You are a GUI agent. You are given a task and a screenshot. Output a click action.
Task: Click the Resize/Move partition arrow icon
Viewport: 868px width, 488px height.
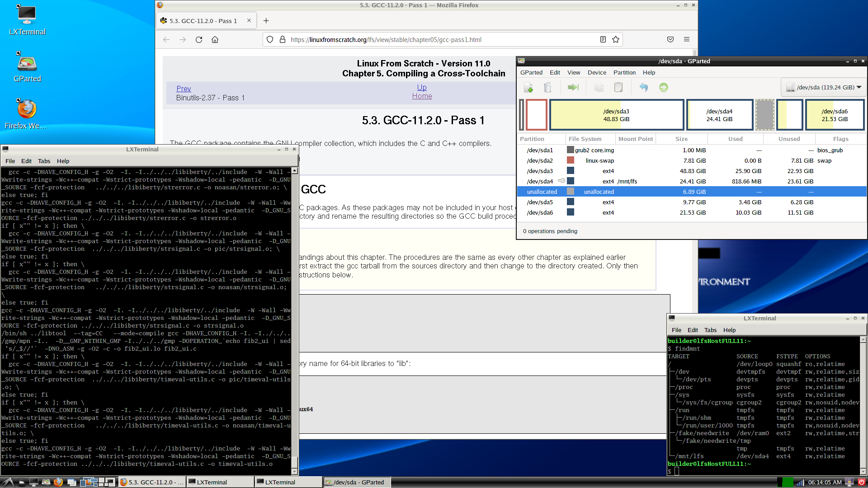point(573,88)
